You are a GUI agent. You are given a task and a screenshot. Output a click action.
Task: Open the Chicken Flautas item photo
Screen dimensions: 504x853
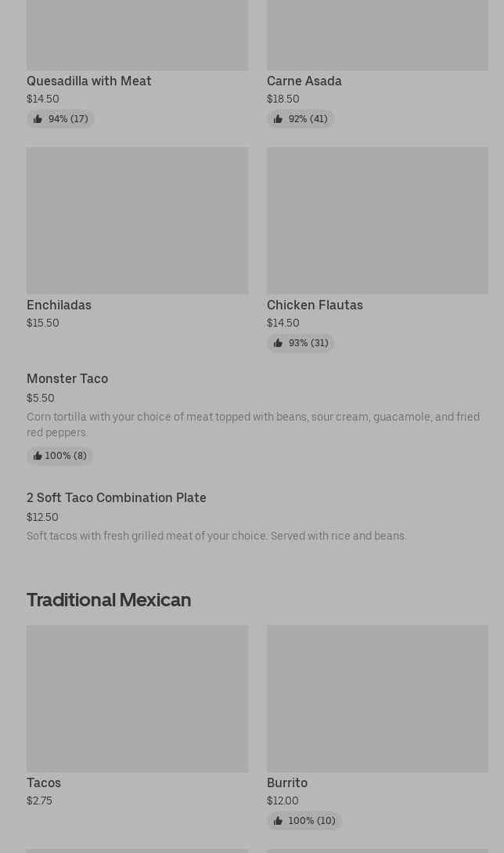click(377, 221)
